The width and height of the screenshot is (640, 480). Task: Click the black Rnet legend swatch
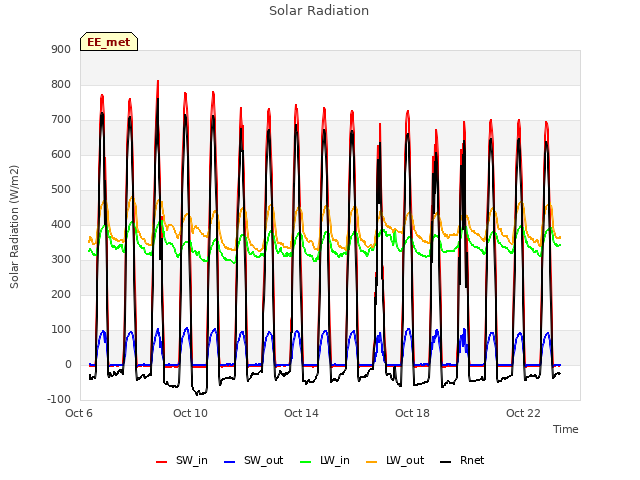(446, 462)
